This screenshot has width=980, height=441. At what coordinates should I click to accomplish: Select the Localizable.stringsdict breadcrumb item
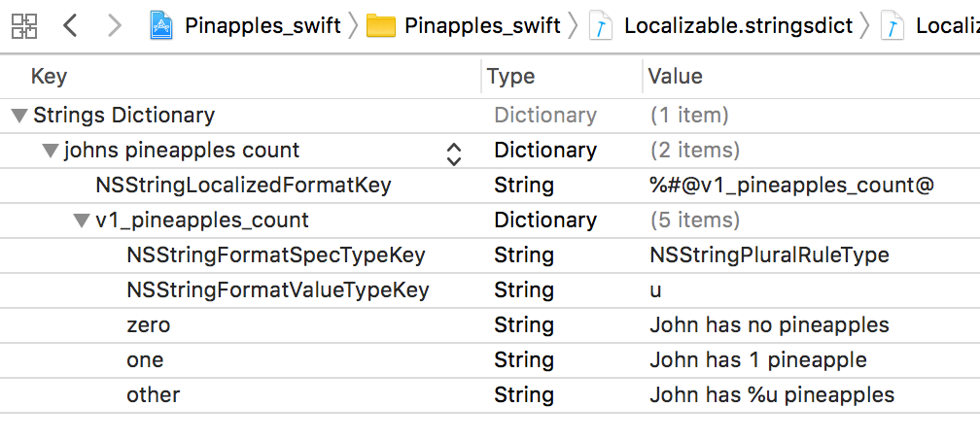click(739, 26)
